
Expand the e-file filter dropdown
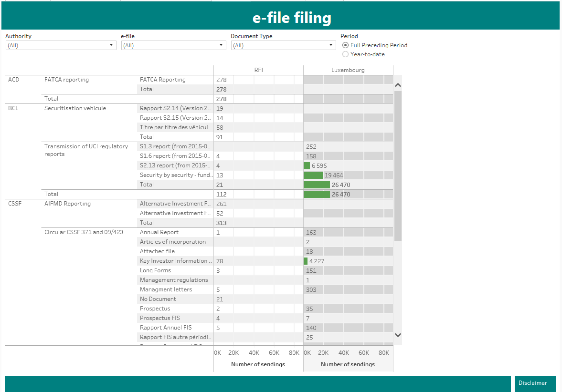173,45
